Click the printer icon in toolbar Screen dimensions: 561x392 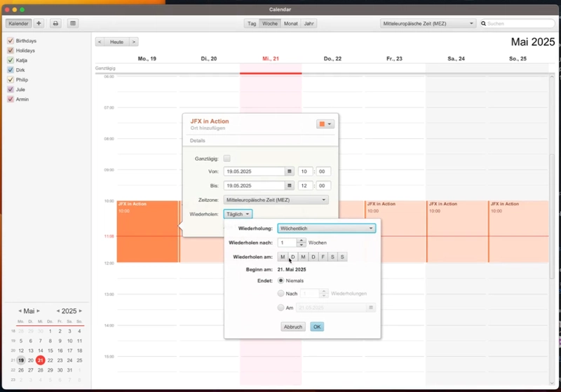pos(55,24)
